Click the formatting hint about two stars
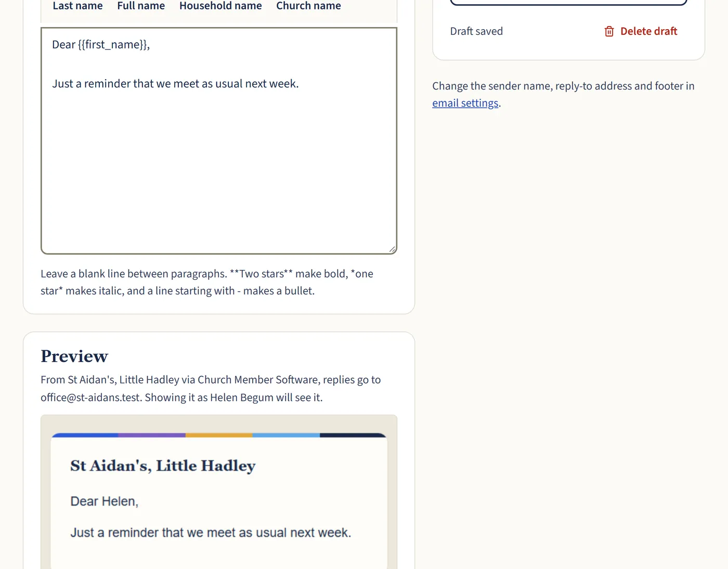 click(x=207, y=282)
